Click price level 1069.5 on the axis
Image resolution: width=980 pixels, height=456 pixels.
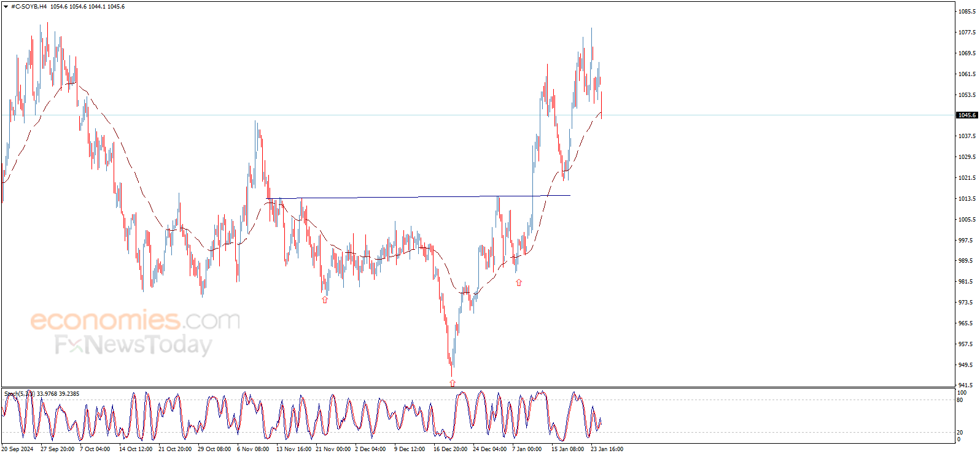967,53
